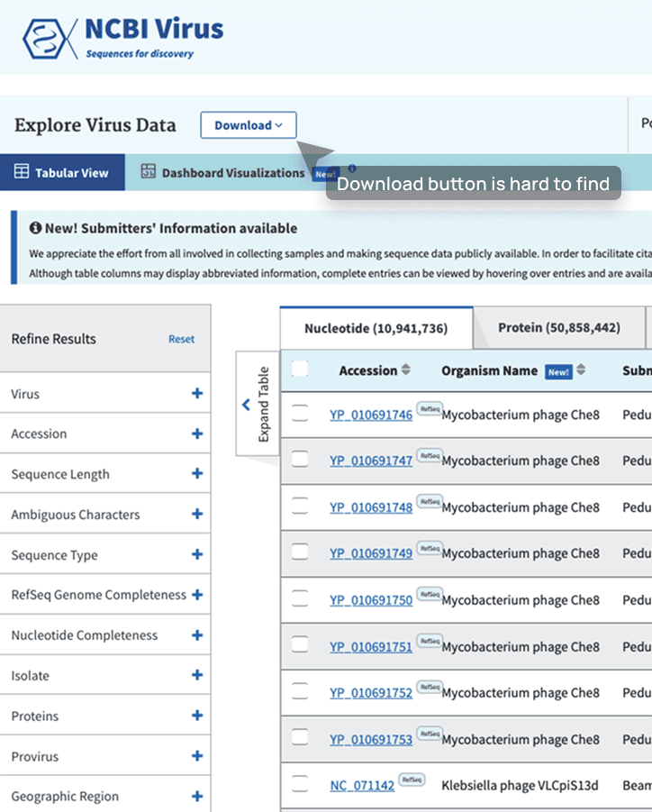The image size is (652, 812).
Task: Open accession link YP_010691748
Action: click(x=371, y=508)
